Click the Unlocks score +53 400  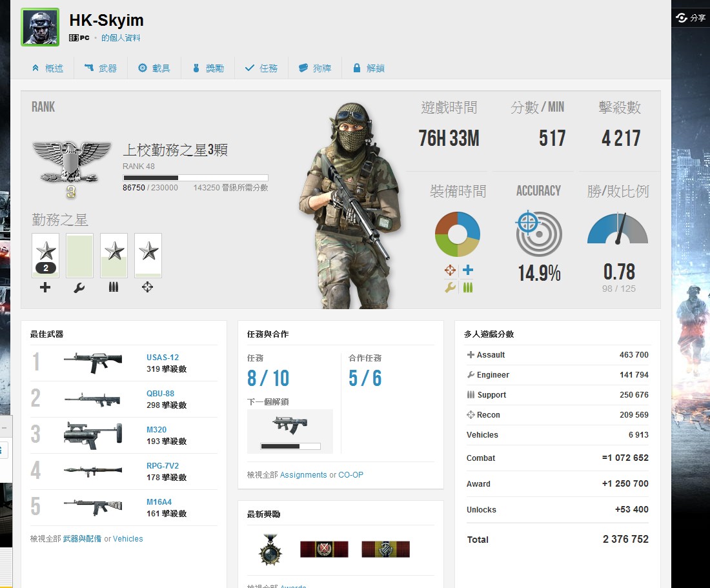click(632, 510)
